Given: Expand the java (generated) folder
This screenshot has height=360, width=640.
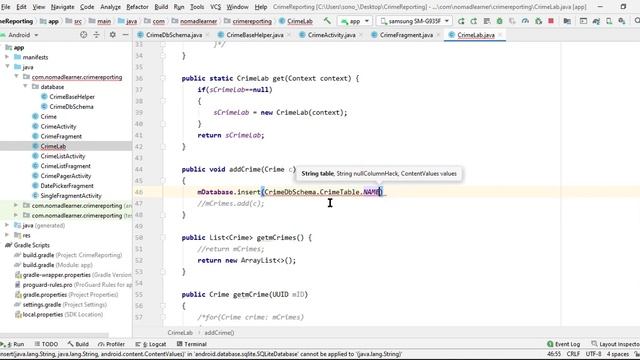Looking at the screenshot, I should (x=7, y=225).
